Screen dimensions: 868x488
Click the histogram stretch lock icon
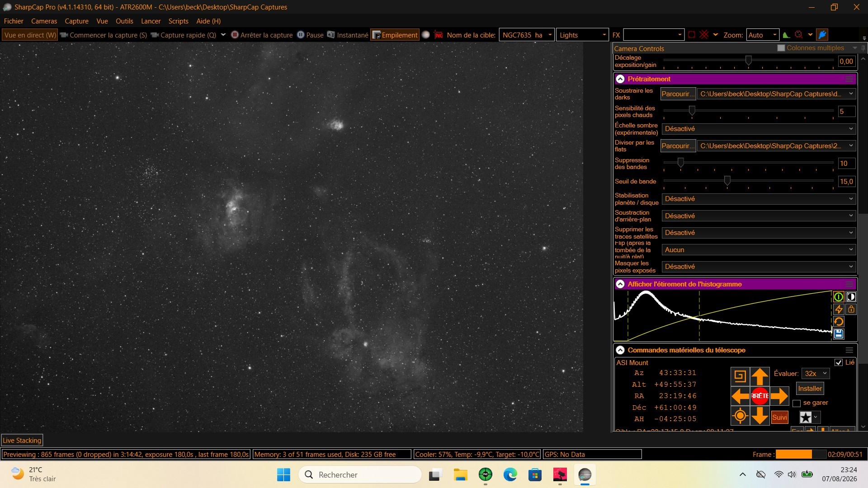[x=851, y=310]
